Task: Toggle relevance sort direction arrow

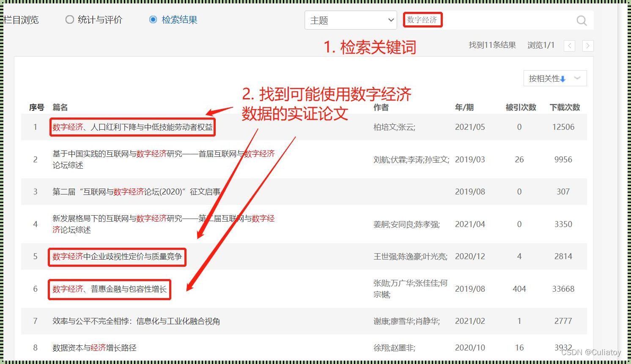Action: [563, 79]
